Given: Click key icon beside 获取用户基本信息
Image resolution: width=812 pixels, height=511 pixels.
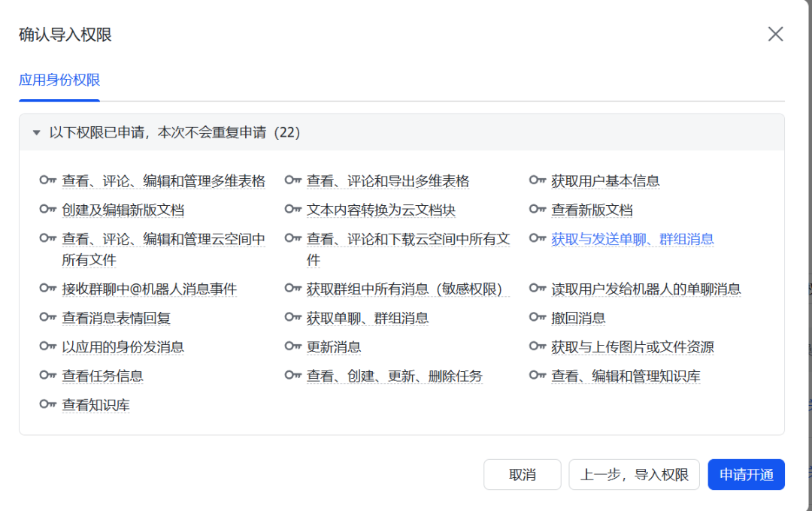Looking at the screenshot, I should click(x=538, y=180).
